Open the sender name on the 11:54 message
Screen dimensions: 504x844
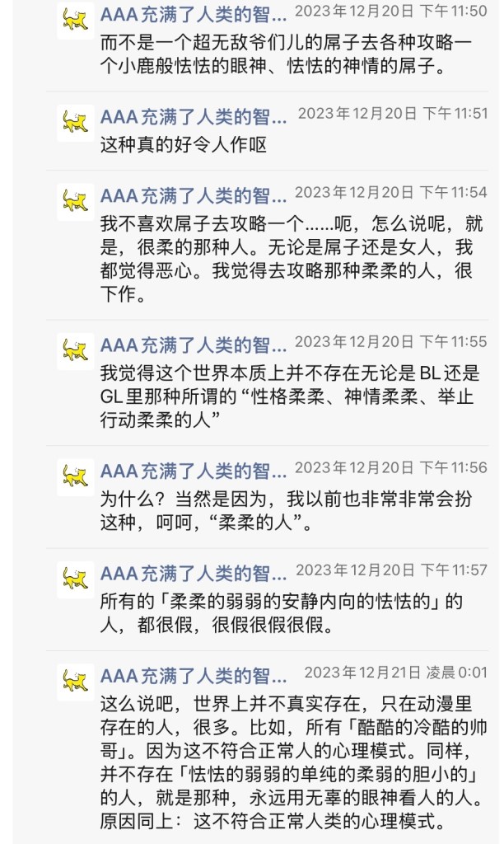pos(194,195)
